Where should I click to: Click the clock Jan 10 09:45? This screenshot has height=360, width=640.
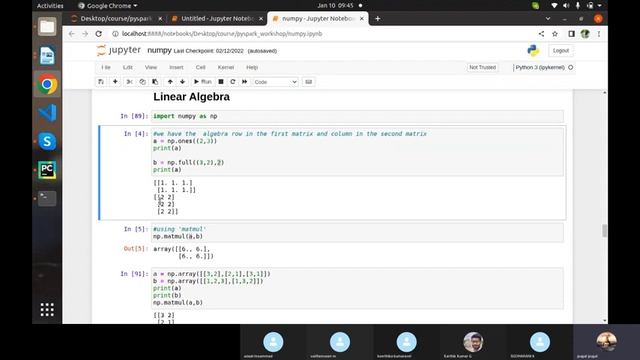coord(335,6)
